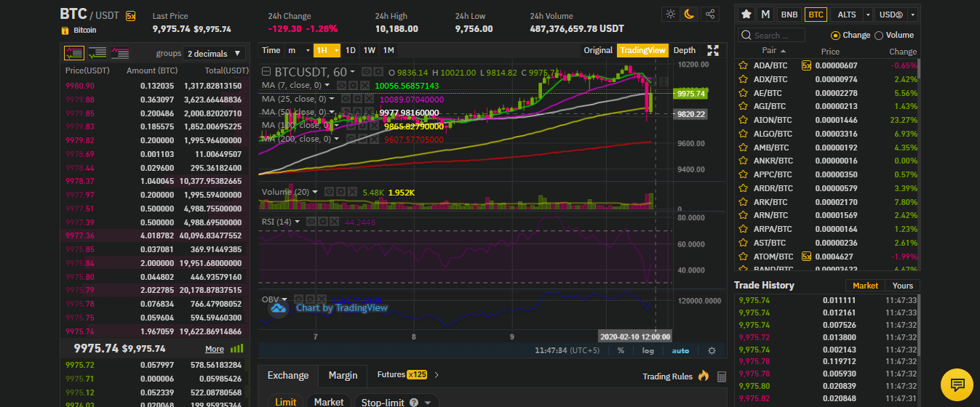Viewport: 980px width, 407px height.
Task: Switch to Original chart tab
Action: click(x=598, y=50)
